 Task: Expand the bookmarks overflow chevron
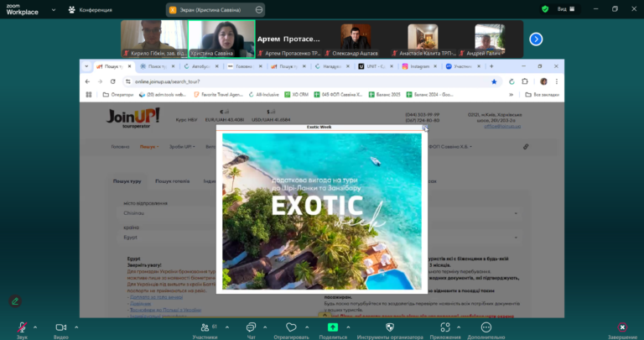[x=512, y=95]
